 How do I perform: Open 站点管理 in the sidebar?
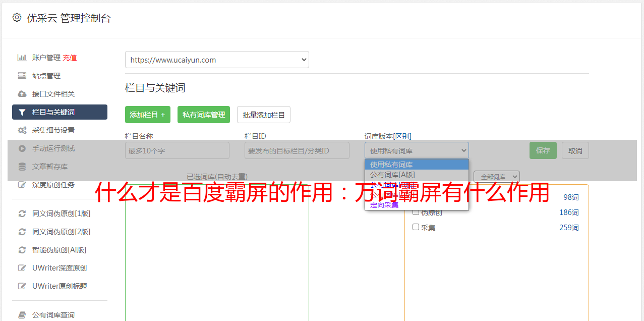[x=46, y=76]
